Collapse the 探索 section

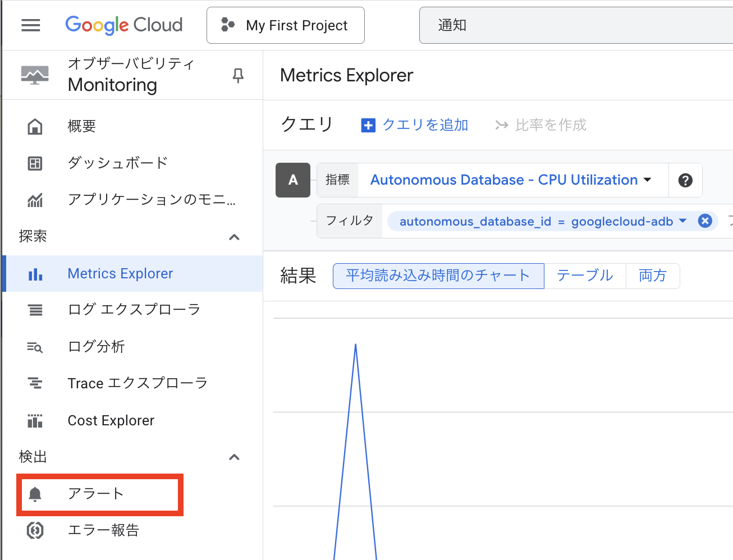[x=234, y=237]
